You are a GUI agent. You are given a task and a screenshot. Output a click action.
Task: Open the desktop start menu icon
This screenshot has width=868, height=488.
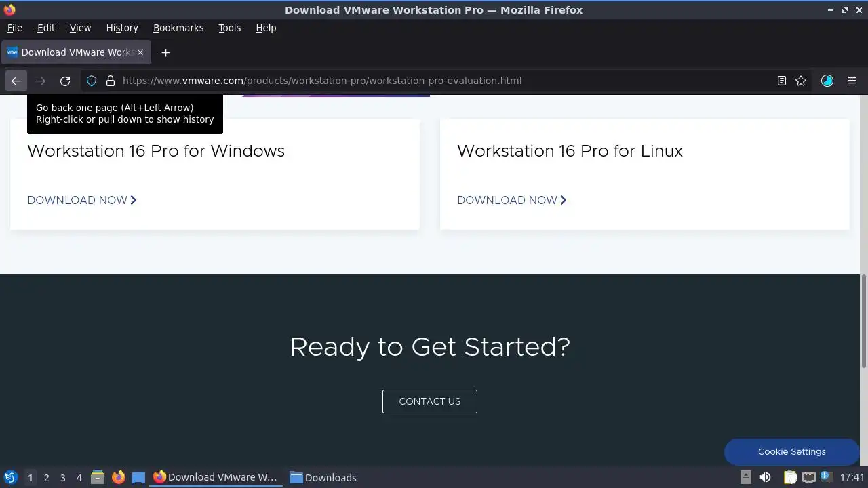click(10, 477)
